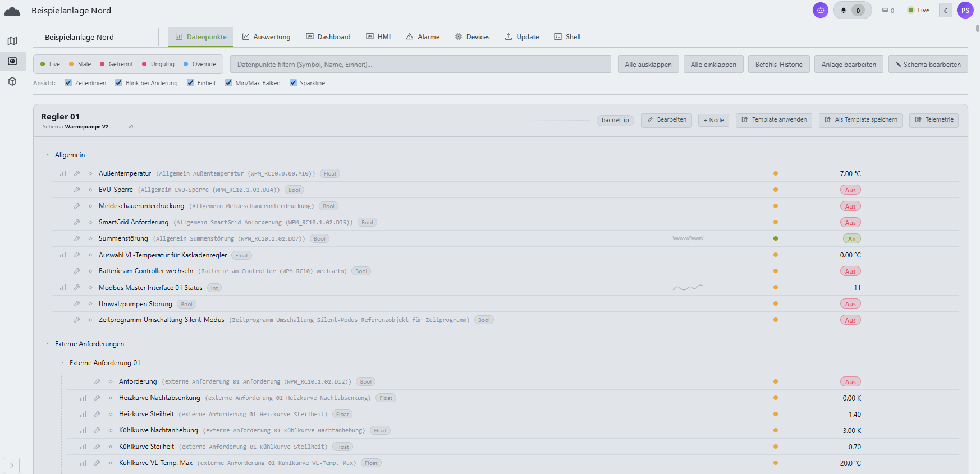Image resolution: width=980 pixels, height=474 pixels.
Task: Click the purple assistant icon in the header
Action: [x=821, y=10]
